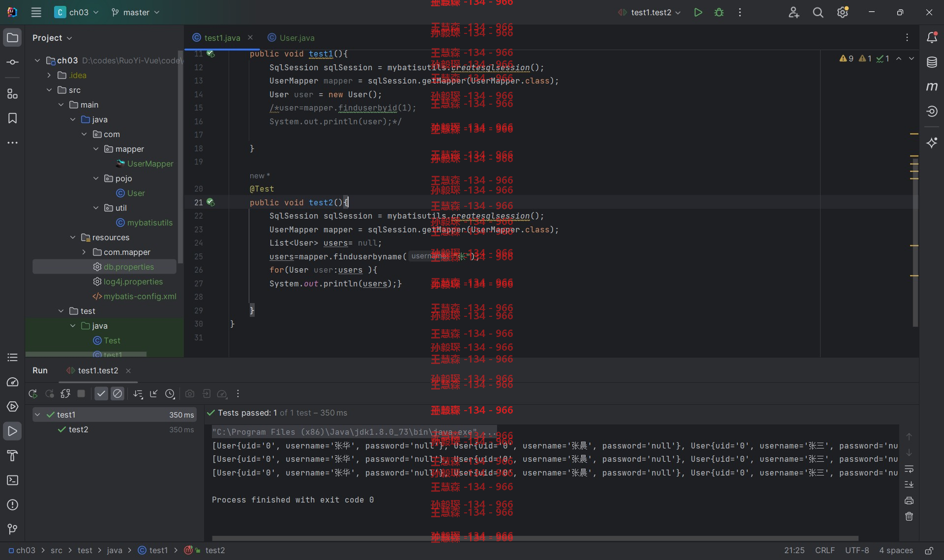The image size is (944, 560).
Task: Toggle soft-wrap in console
Action: point(909,469)
